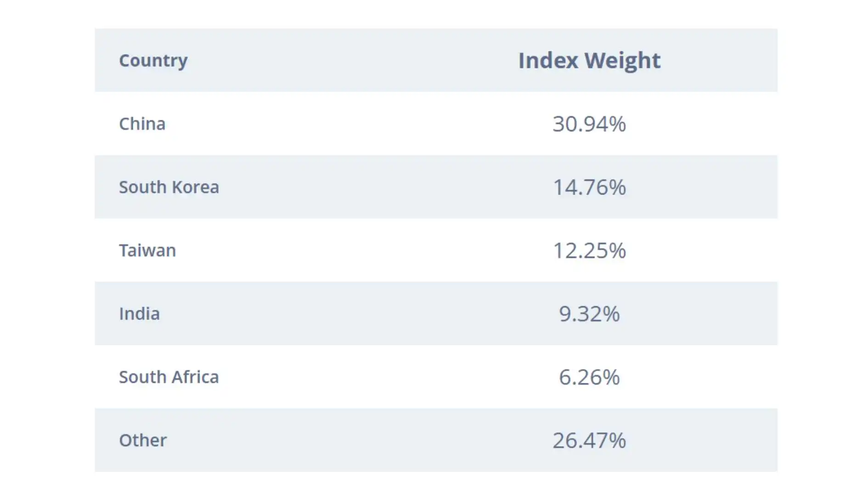
Task: Click the word Weight in the header
Action: pos(622,61)
